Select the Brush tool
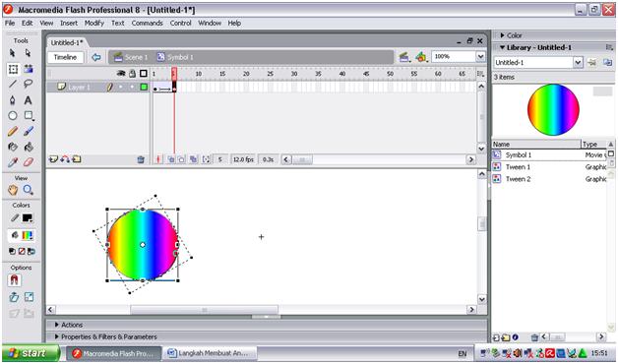This screenshot has width=618, height=364. coord(28,131)
